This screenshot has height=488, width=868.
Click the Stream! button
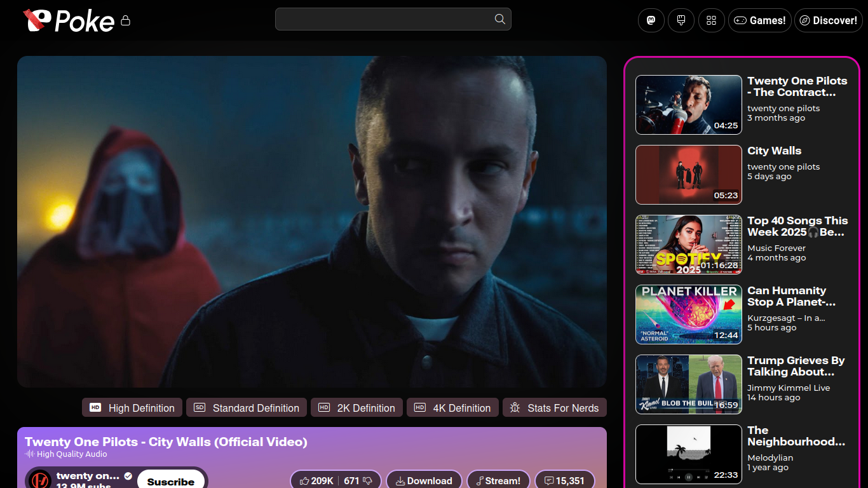pyautogui.click(x=498, y=481)
